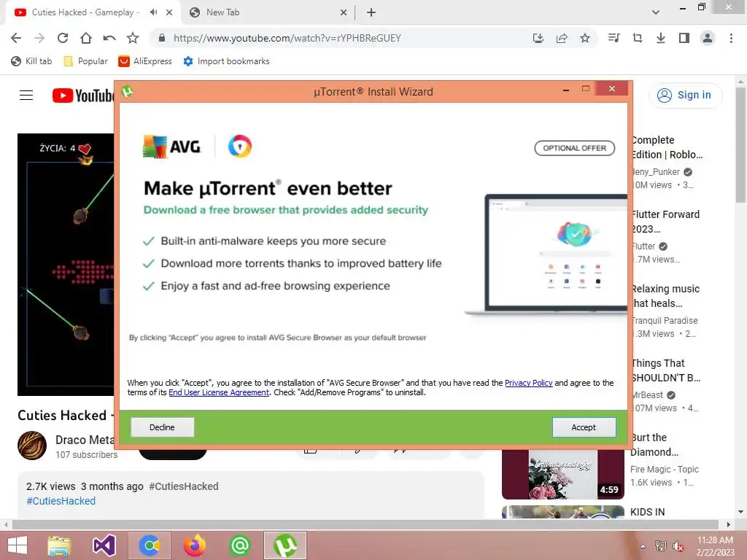
Task: Toggle the browser side panel icon
Action: click(684, 38)
